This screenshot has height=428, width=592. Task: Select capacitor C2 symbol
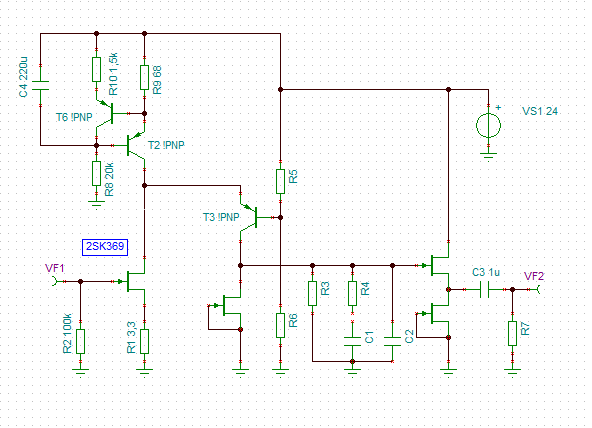click(x=392, y=342)
